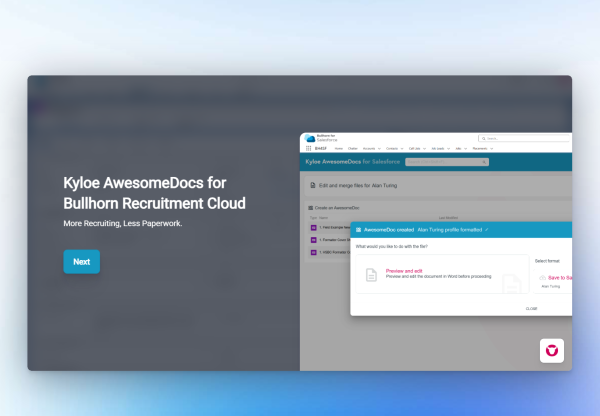
Task: Click the document icon beside Edit and merge files
Action: tap(313, 185)
